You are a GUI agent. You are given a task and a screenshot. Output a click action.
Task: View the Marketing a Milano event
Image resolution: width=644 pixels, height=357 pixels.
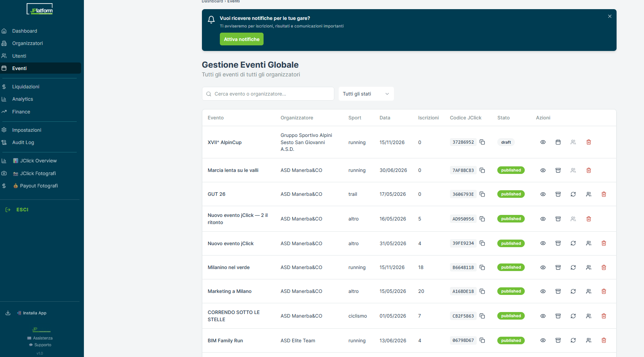tap(543, 291)
